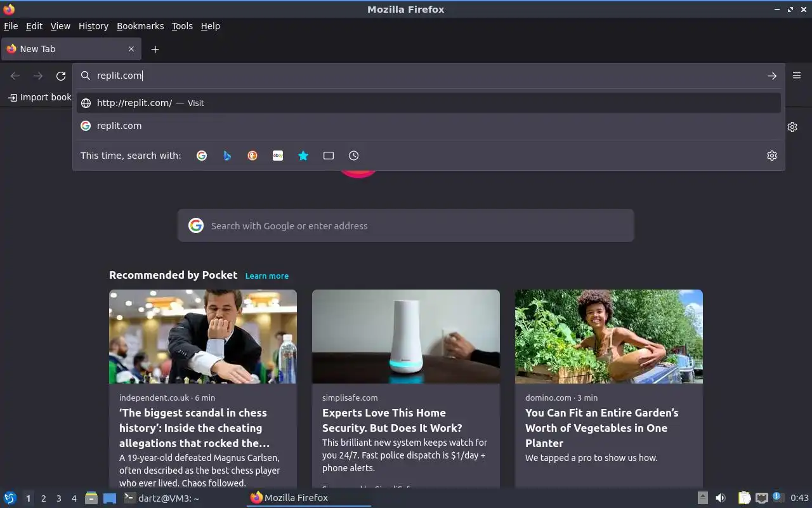Switch to workspace 3 in taskbar

58,498
